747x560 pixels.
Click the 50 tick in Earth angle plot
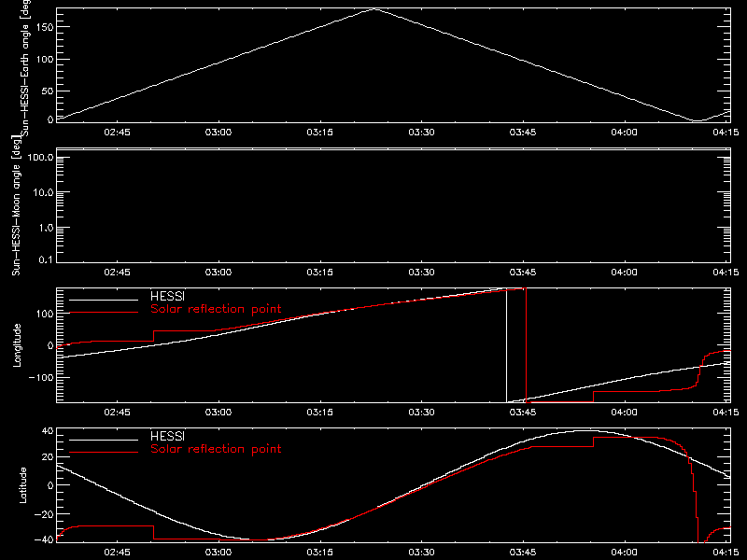[48, 91]
